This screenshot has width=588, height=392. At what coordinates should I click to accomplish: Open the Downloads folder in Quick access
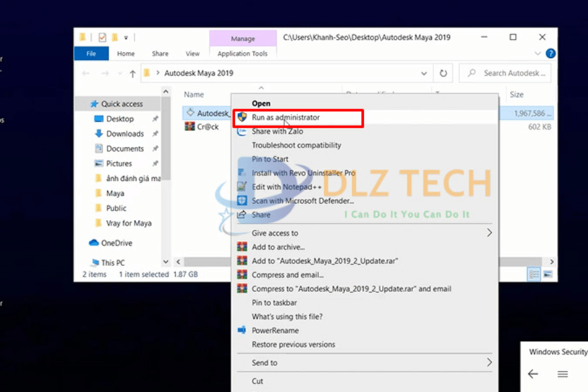pyautogui.click(x=125, y=134)
